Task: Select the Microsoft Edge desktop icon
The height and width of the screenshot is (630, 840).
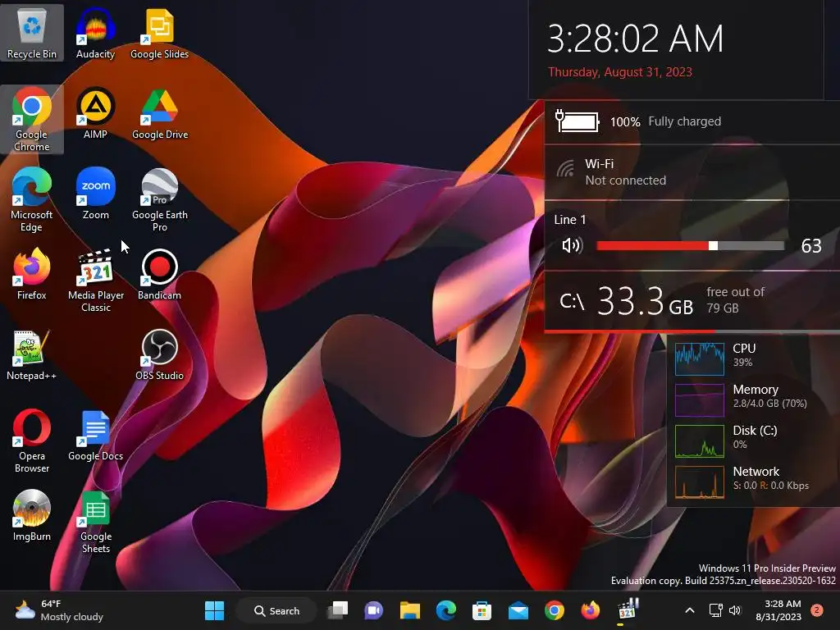Action: click(32, 199)
